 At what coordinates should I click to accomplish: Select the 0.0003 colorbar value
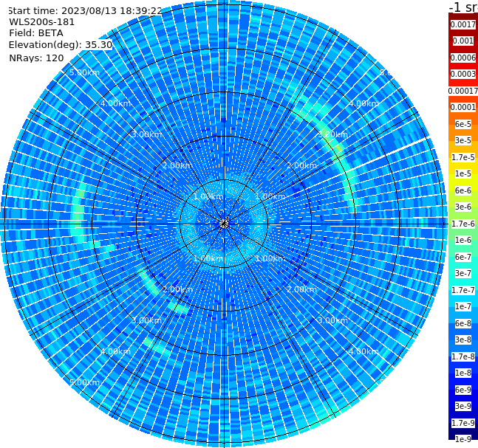tap(463, 74)
